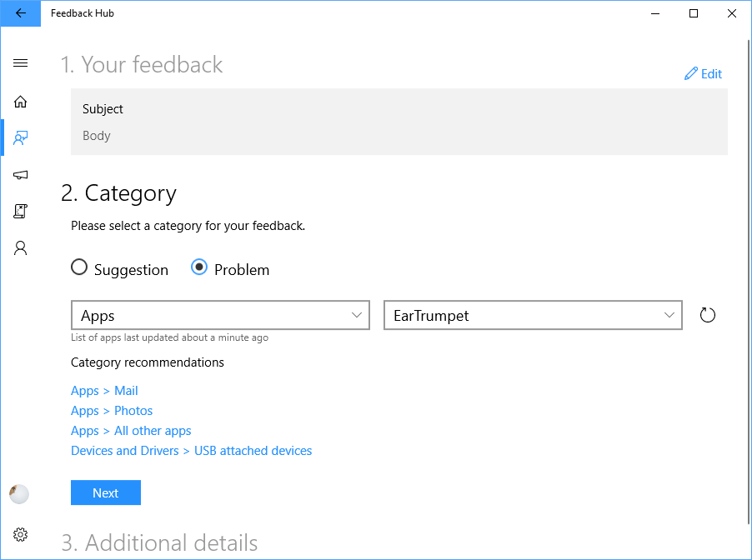Viewport: 752px width, 560px height.
Task: Click 'List of apps last updated' note
Action: pyautogui.click(x=169, y=337)
